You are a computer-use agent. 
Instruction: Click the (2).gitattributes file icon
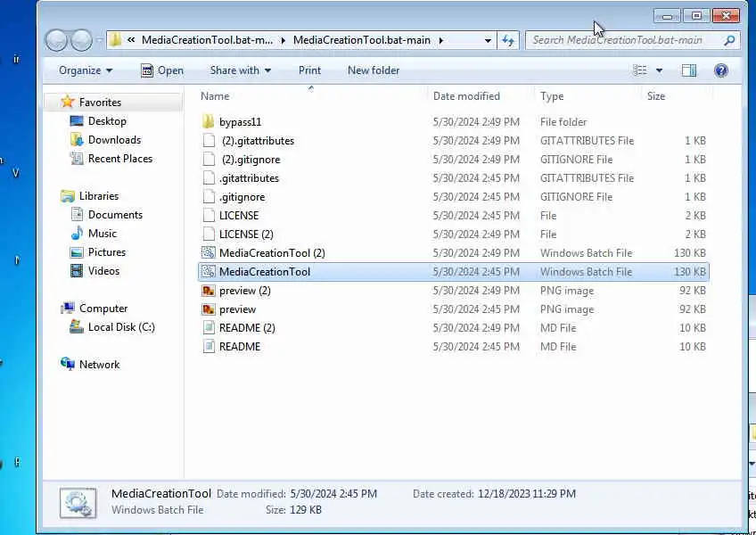pyautogui.click(x=209, y=140)
